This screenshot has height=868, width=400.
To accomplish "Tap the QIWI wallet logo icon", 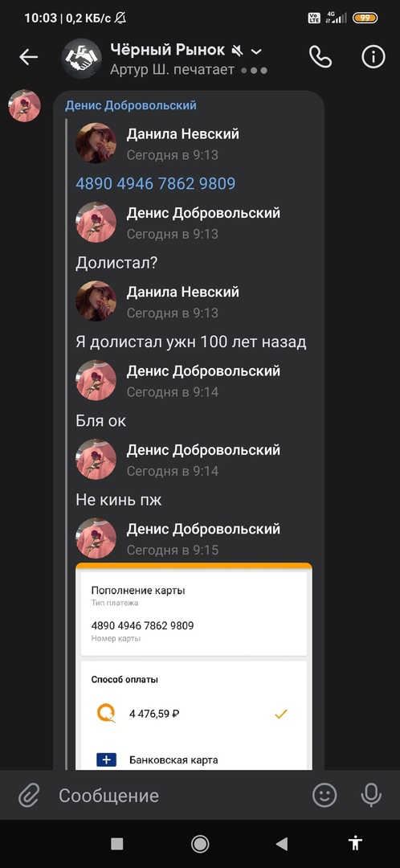I will (106, 714).
